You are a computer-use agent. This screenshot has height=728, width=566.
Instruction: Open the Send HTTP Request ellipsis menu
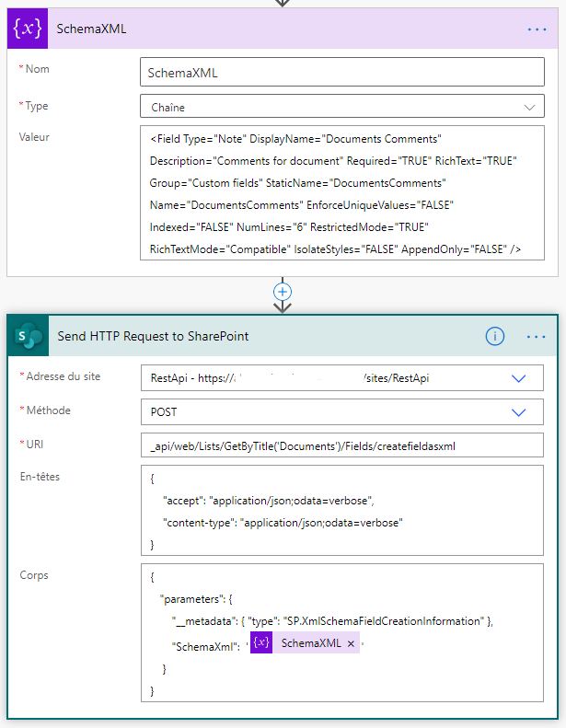point(536,337)
